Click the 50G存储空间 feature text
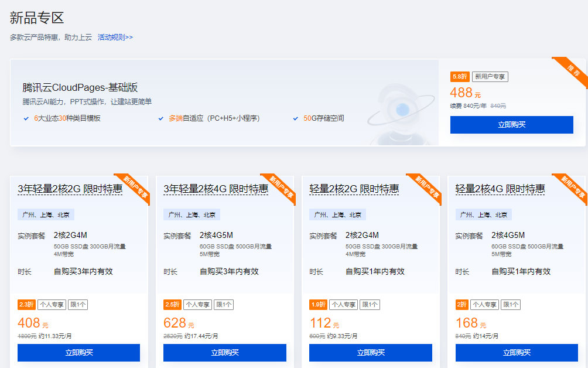The height and width of the screenshot is (368, 588). point(324,118)
